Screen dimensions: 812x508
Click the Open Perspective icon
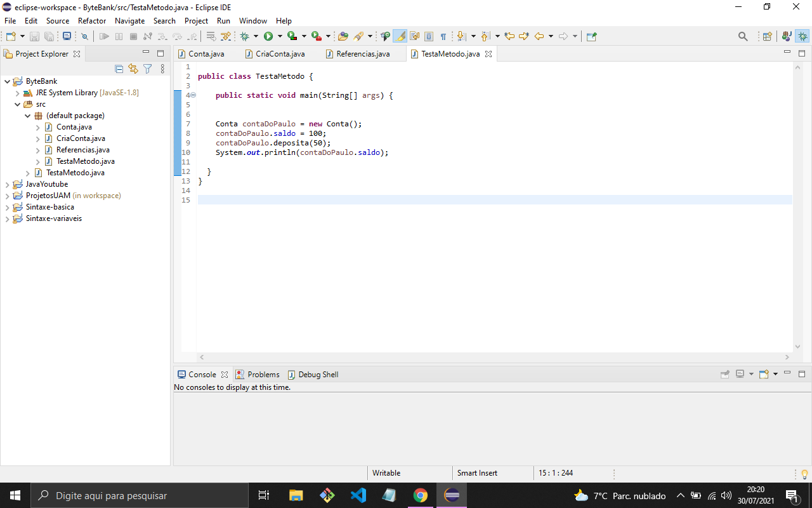coord(767,37)
